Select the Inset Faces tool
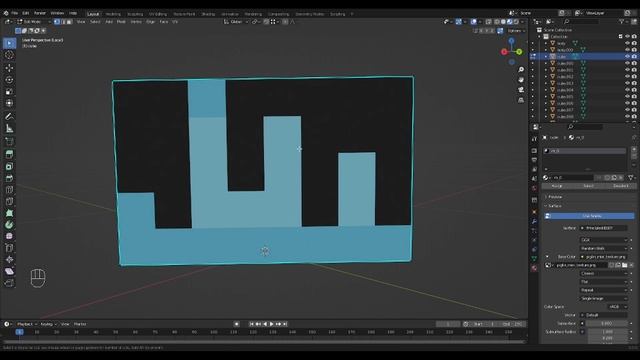This screenshot has height=360, width=640. pos(9,166)
